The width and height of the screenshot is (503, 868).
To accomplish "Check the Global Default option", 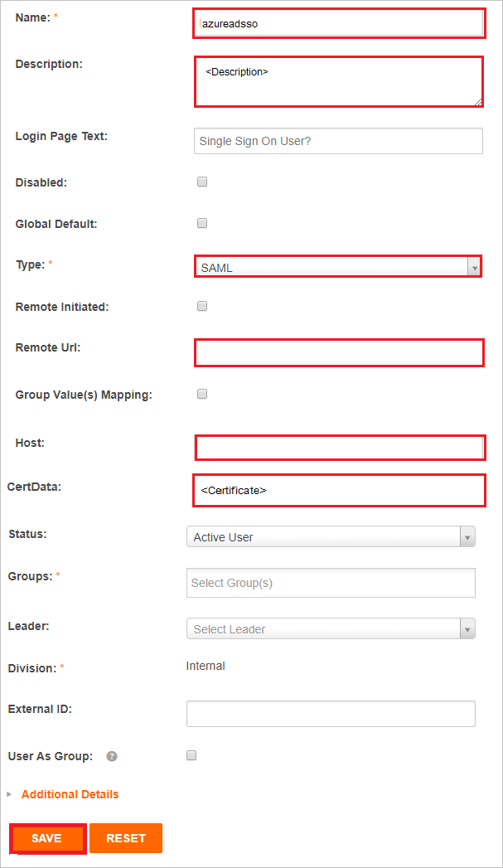I will 201,222.
